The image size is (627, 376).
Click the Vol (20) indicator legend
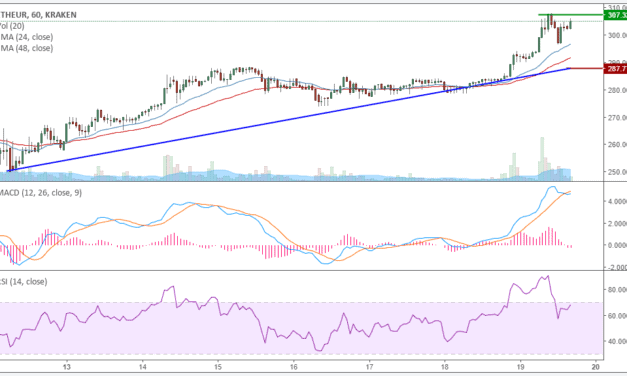tap(12, 26)
